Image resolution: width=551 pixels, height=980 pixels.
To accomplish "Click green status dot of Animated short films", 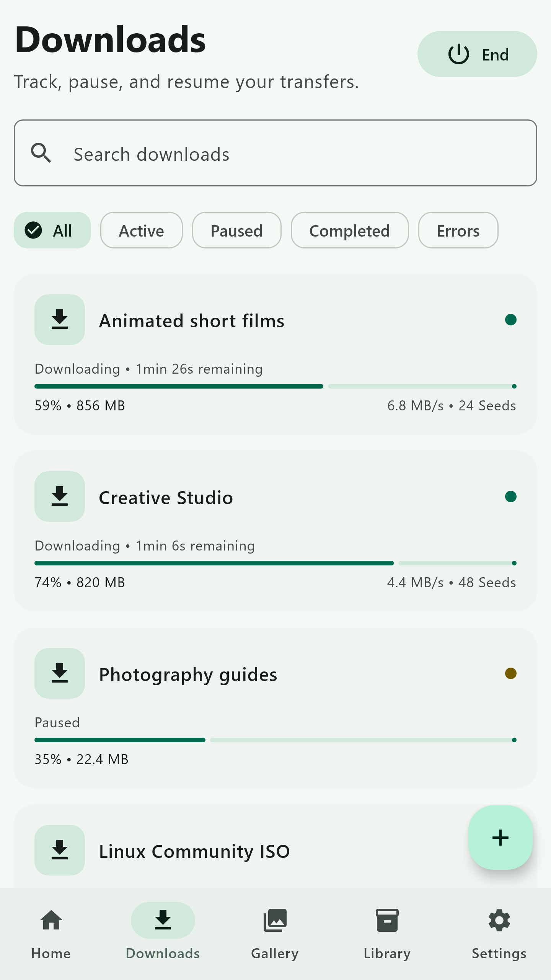I will coord(511,320).
